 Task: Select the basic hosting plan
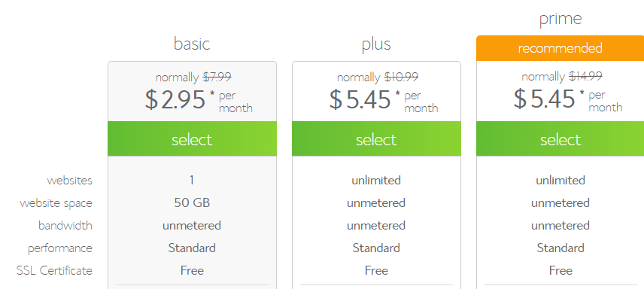click(x=192, y=139)
